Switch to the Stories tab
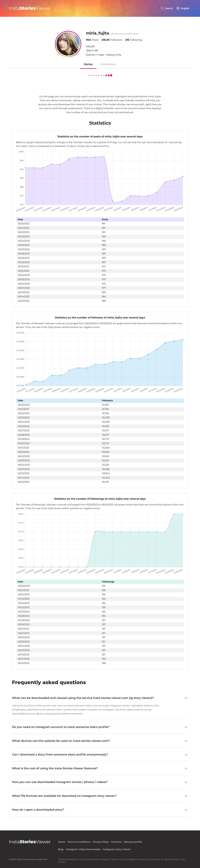The height and width of the screenshot is (868, 200). pos(88,64)
